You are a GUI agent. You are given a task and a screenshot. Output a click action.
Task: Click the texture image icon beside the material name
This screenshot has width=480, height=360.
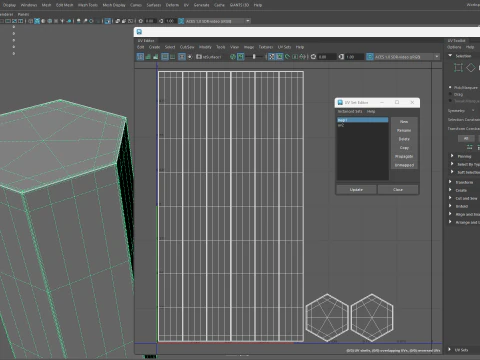click(199, 57)
